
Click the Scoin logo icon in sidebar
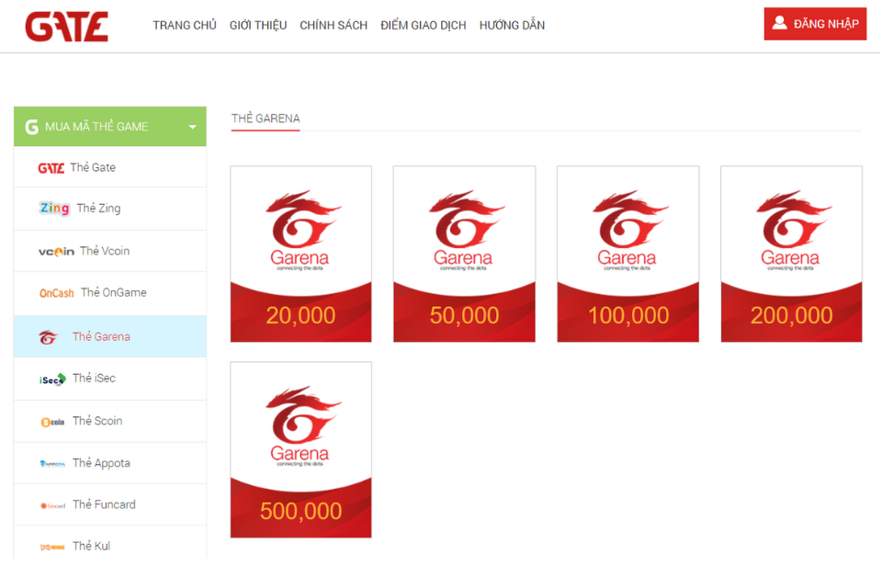pos(52,422)
